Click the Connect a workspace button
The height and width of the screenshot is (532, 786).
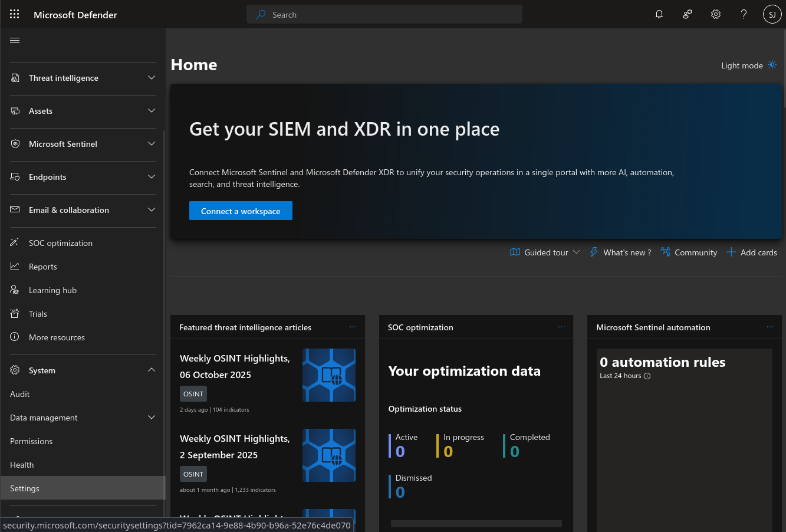[241, 211]
